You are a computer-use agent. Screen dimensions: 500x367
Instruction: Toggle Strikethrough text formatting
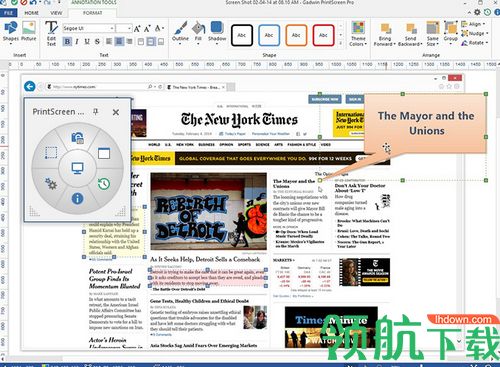tap(97, 42)
